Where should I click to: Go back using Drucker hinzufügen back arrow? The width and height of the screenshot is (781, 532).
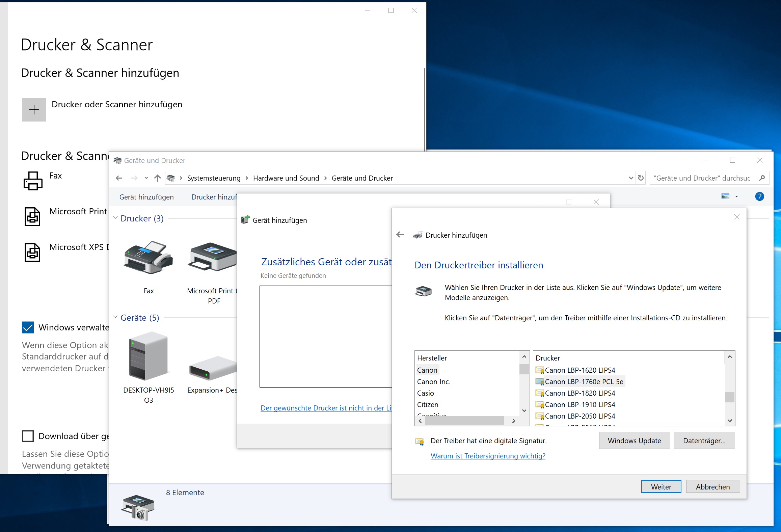pos(400,235)
